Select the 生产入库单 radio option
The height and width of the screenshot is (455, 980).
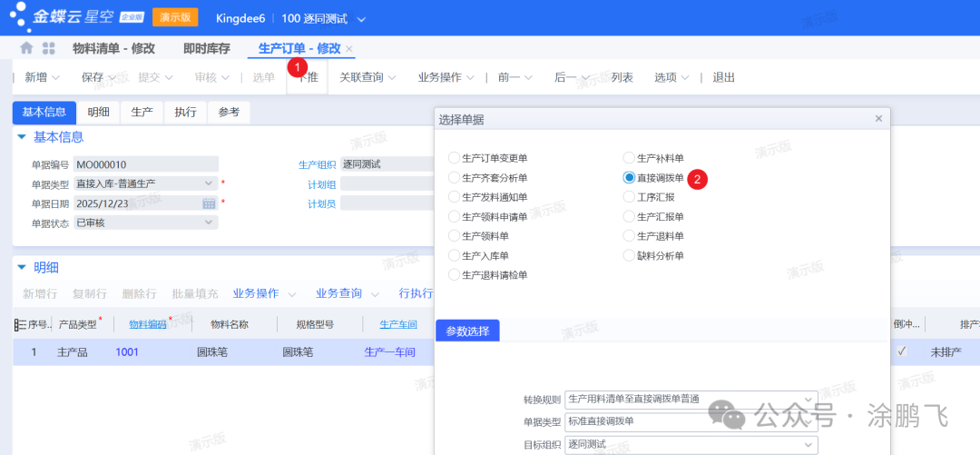pos(454,256)
